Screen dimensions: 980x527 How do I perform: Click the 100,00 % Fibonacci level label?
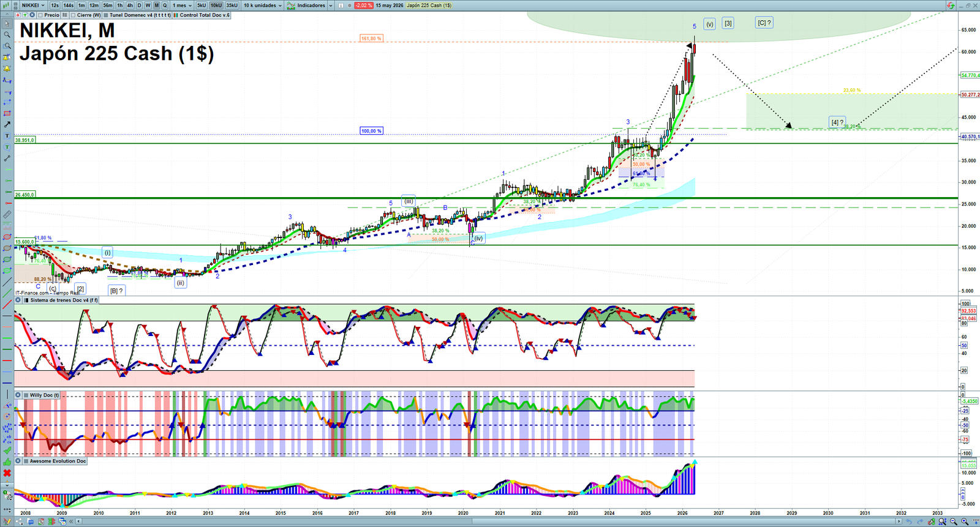click(x=371, y=131)
